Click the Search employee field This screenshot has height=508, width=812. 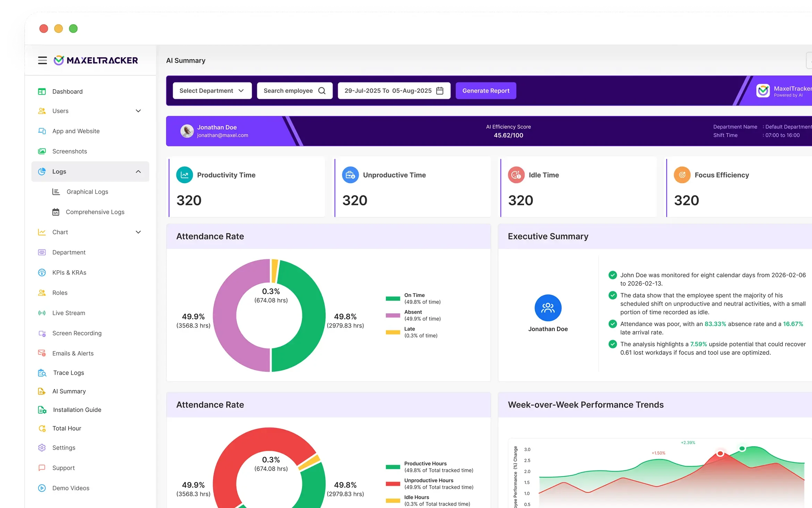coord(295,91)
